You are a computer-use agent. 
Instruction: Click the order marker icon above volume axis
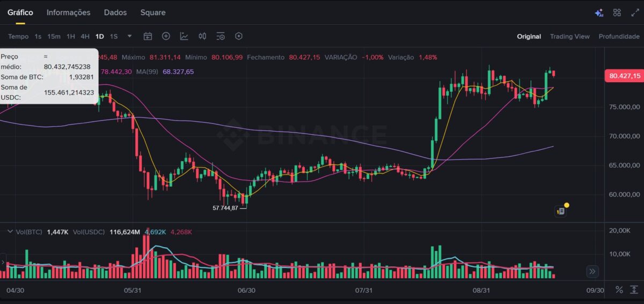coord(560,211)
